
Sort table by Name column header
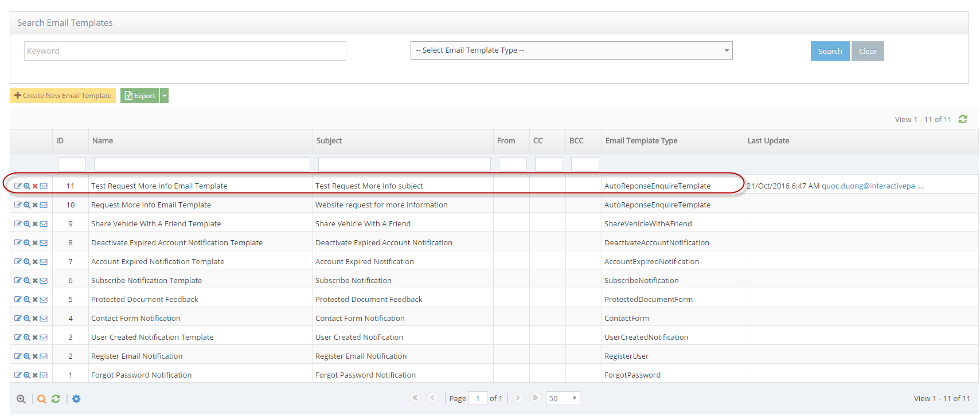click(x=103, y=141)
